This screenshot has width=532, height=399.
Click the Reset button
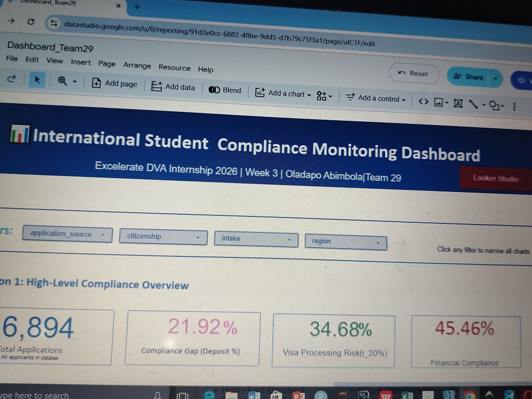[413, 73]
